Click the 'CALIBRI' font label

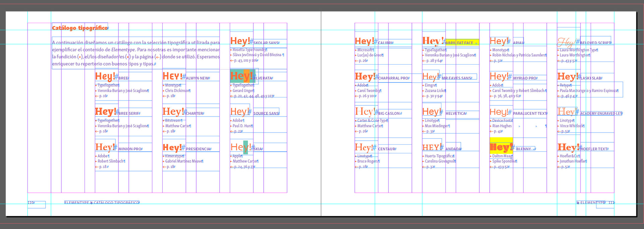(x=385, y=43)
